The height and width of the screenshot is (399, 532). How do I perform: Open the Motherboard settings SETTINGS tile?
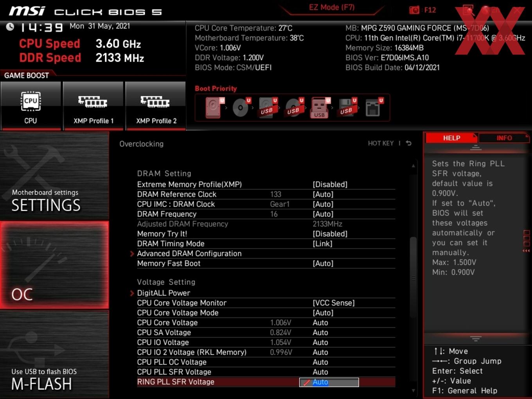tap(54, 176)
